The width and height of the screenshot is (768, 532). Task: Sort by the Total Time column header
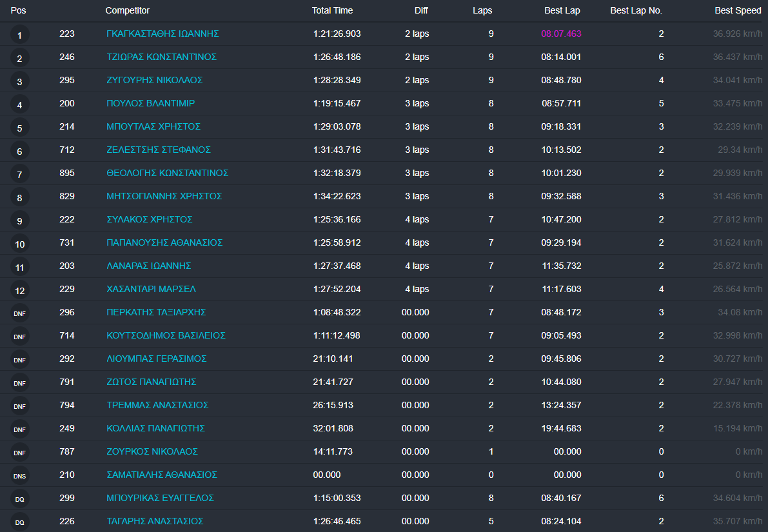331,11
